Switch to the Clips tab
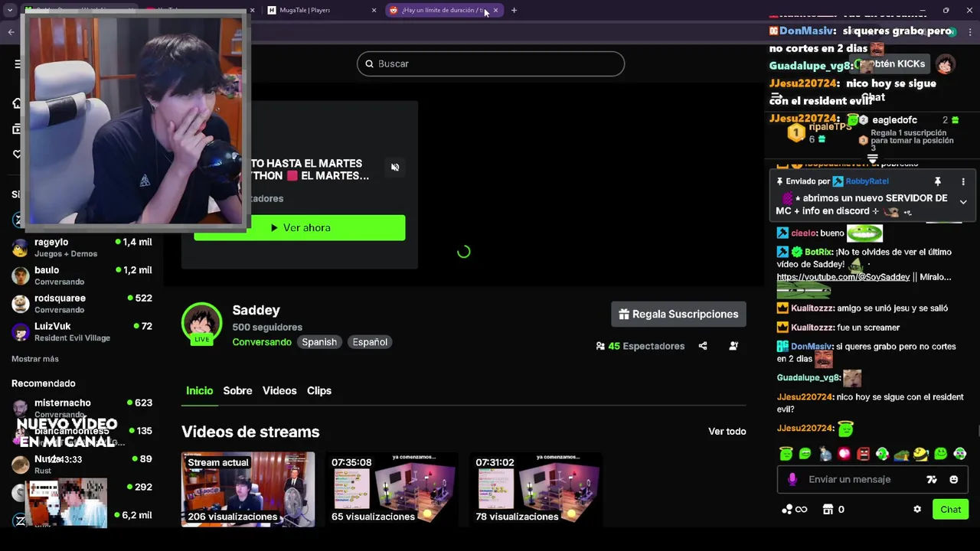The height and width of the screenshot is (551, 980). point(319,390)
